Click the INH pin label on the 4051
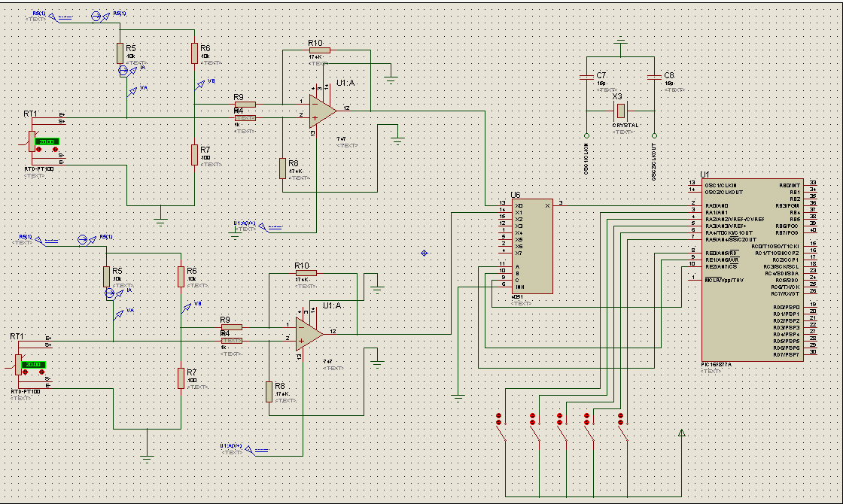 [x=520, y=287]
